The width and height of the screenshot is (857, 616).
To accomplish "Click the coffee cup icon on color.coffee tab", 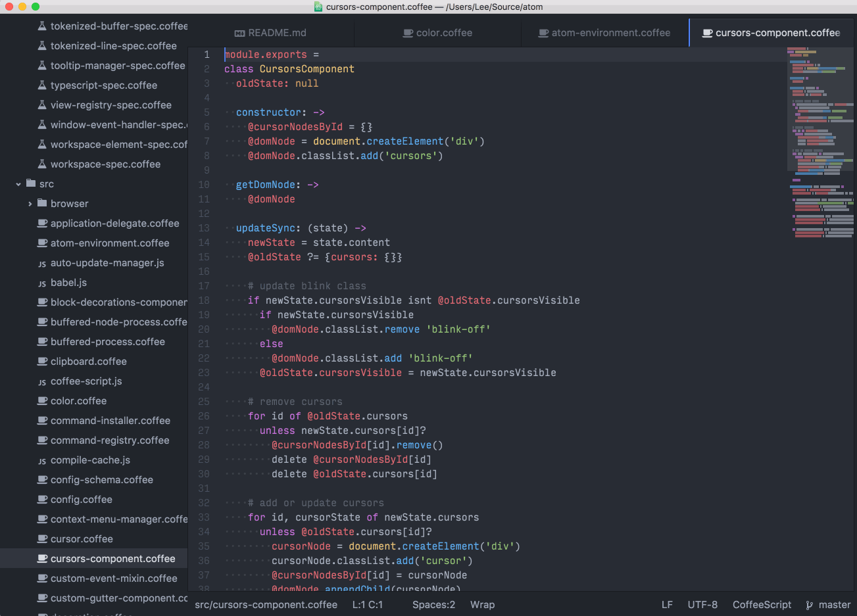I will pyautogui.click(x=408, y=33).
